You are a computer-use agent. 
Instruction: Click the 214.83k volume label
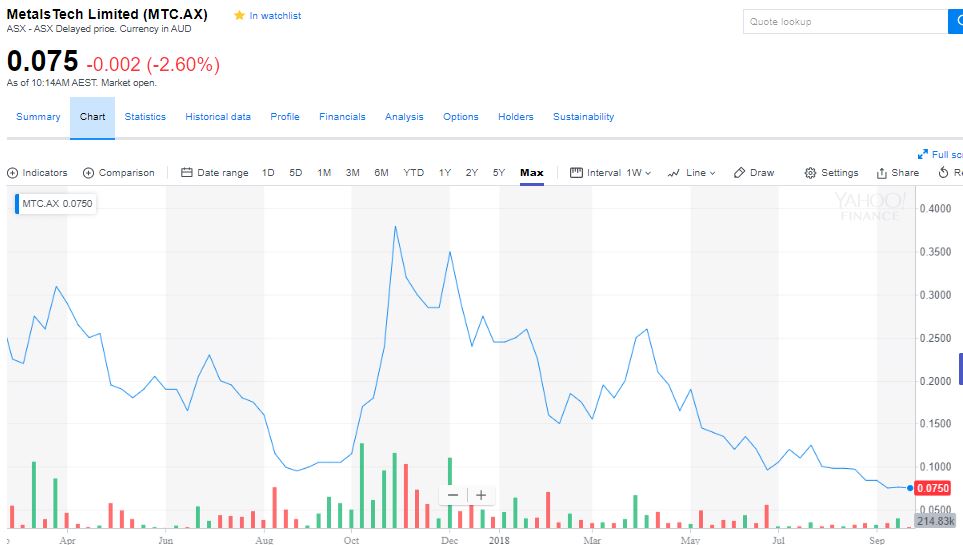pyautogui.click(x=936, y=521)
